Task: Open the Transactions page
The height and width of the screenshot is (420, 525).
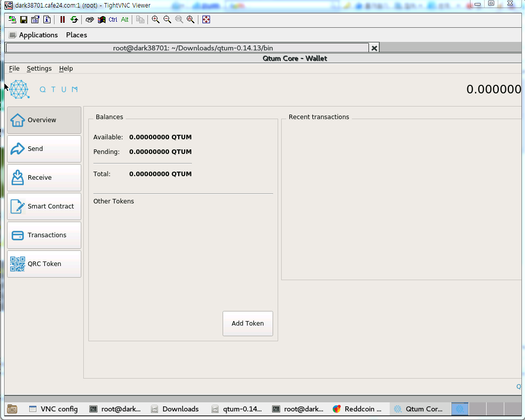Action: [x=44, y=235]
